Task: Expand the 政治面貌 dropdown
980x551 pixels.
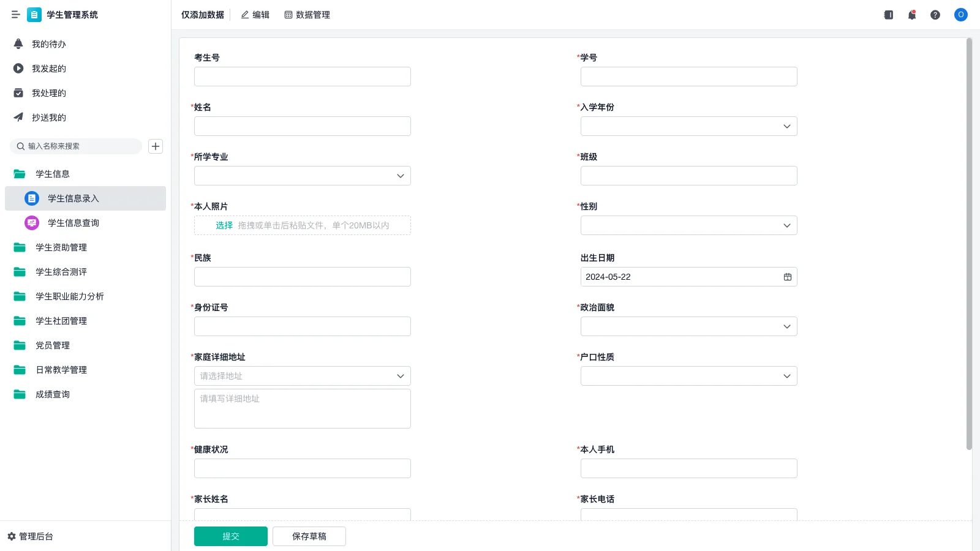Action: coord(786,326)
